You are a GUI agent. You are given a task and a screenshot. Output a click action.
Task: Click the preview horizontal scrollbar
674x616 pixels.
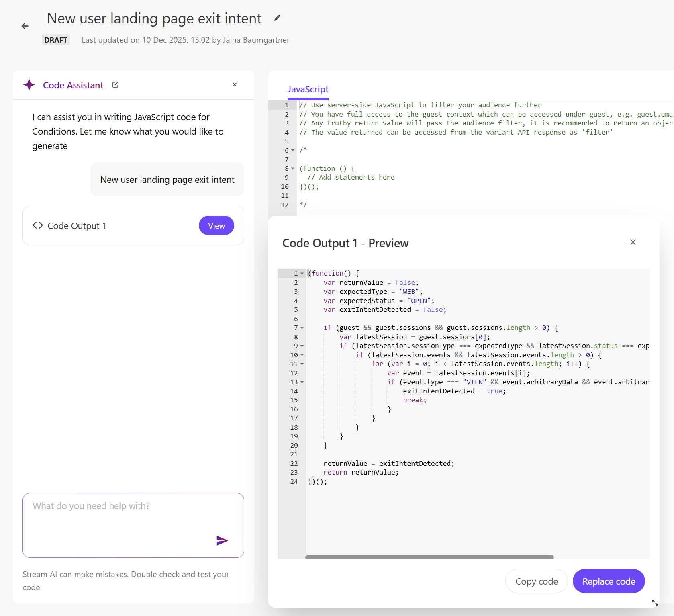point(429,557)
